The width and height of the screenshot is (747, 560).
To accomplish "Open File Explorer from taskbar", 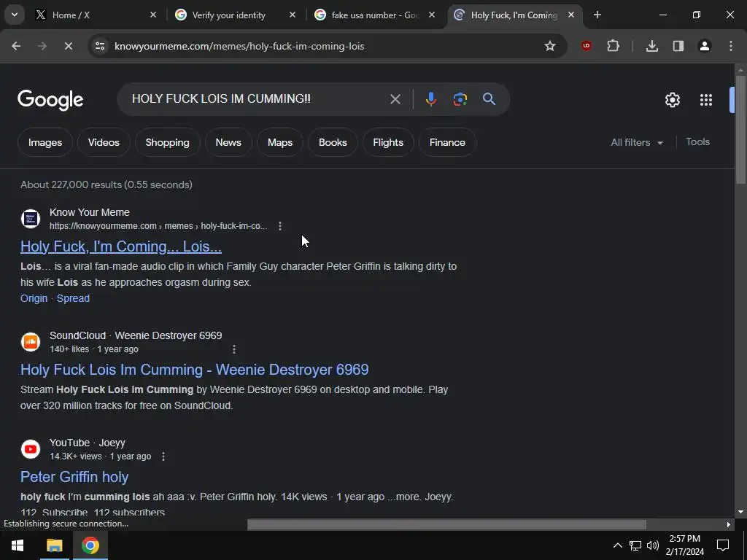I will 54,545.
